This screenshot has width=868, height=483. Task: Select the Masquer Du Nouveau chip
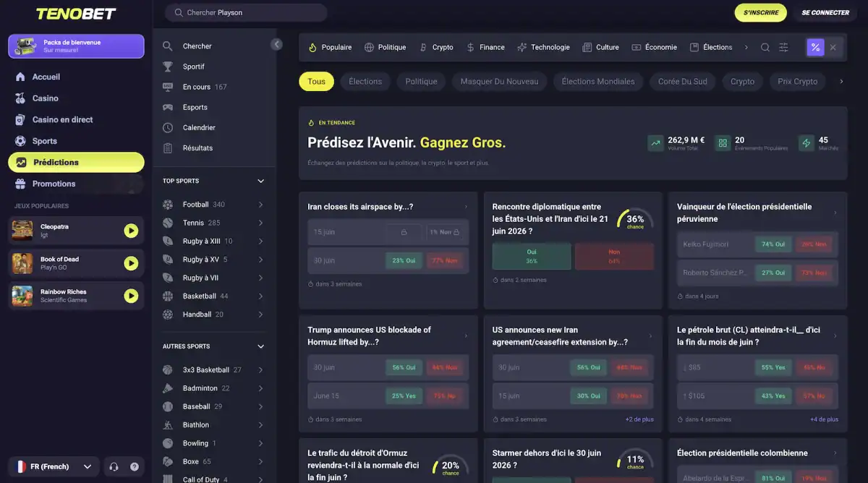coord(499,82)
